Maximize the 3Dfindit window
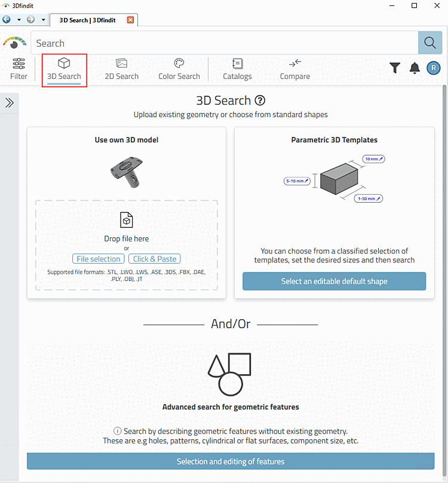448x483 pixels. pos(415,5)
